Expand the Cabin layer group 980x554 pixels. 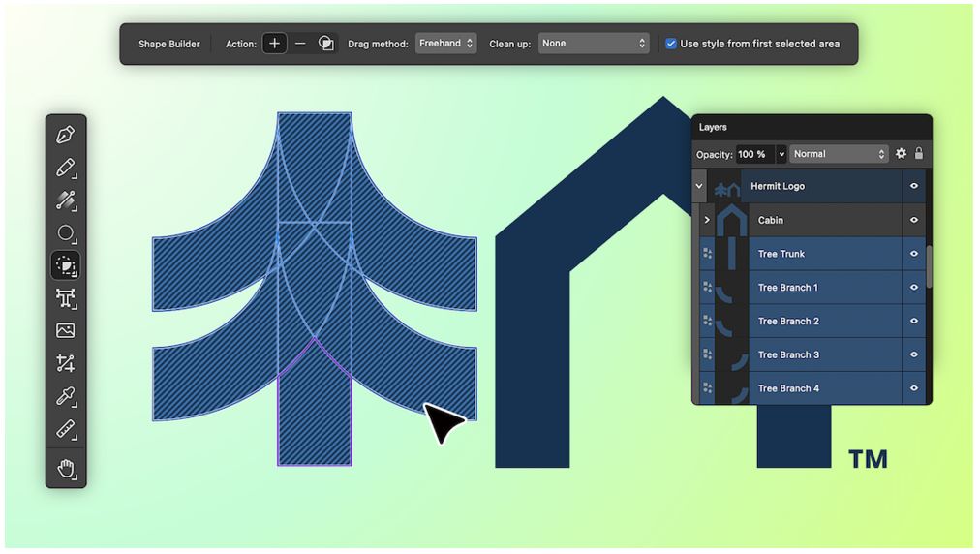(707, 220)
